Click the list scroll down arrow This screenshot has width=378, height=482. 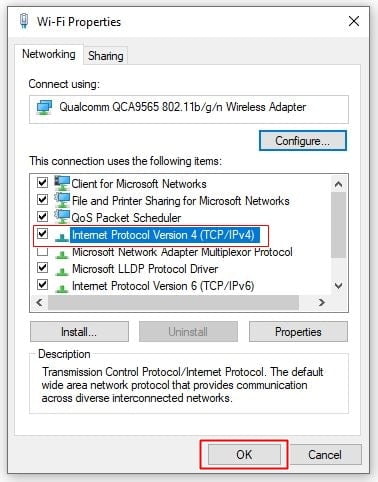(339, 286)
